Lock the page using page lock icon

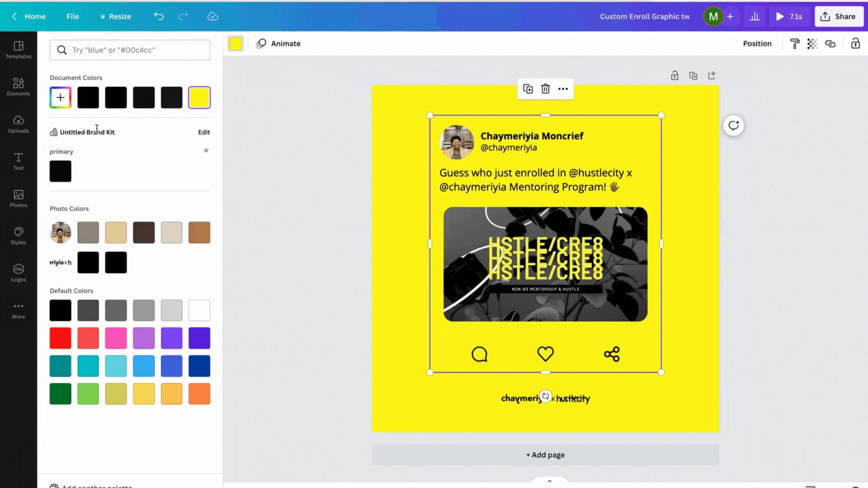click(675, 76)
